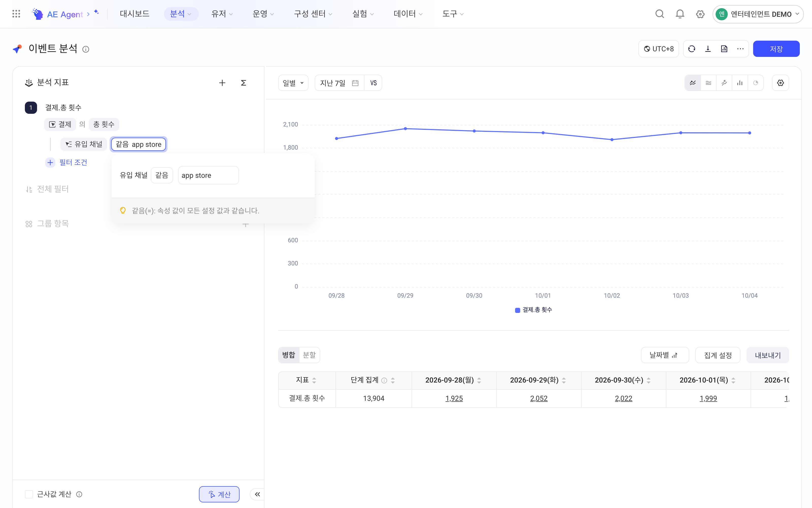Open the apps grid launcher icon
The image size is (812, 508).
(16, 14)
